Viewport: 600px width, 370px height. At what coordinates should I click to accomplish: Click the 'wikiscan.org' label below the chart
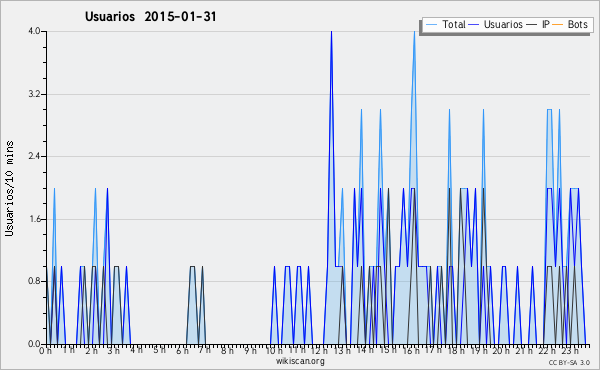300,361
